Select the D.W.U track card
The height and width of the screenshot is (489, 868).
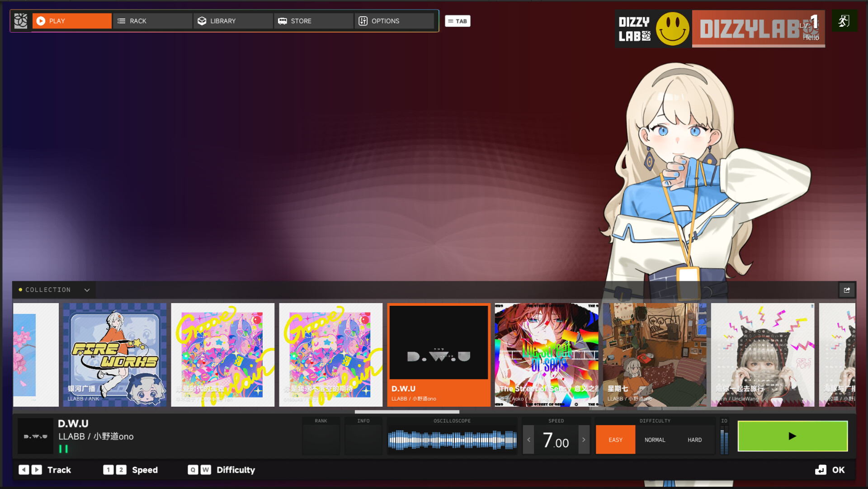pyautogui.click(x=439, y=355)
